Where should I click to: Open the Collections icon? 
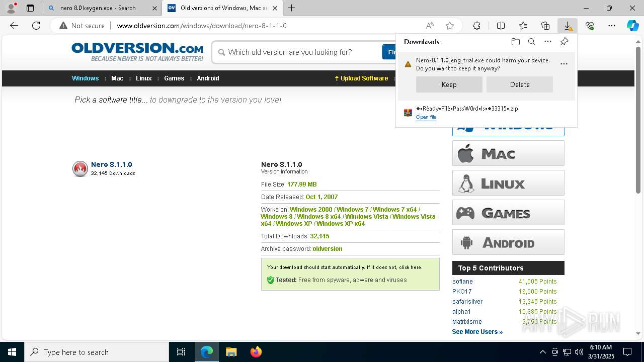tap(545, 26)
